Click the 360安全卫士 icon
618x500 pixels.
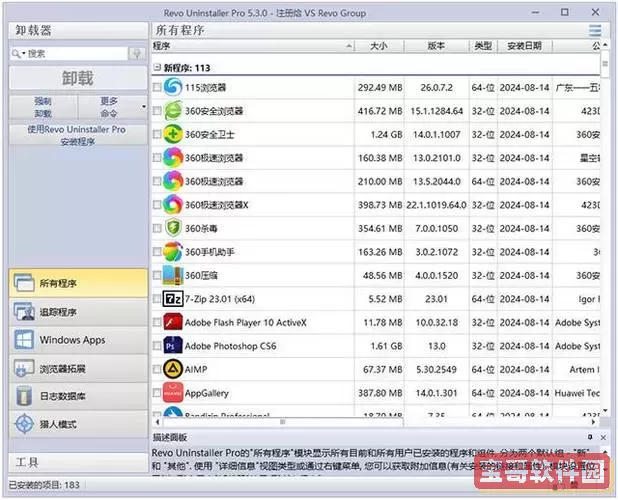pyautogui.click(x=173, y=134)
